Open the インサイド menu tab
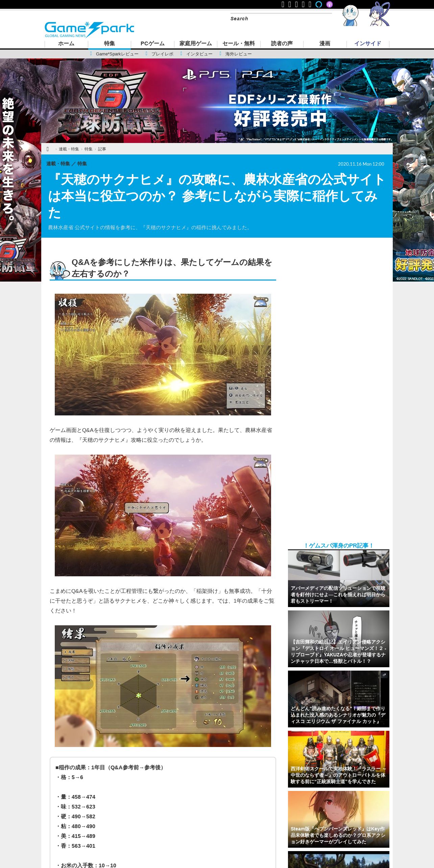 point(368,44)
